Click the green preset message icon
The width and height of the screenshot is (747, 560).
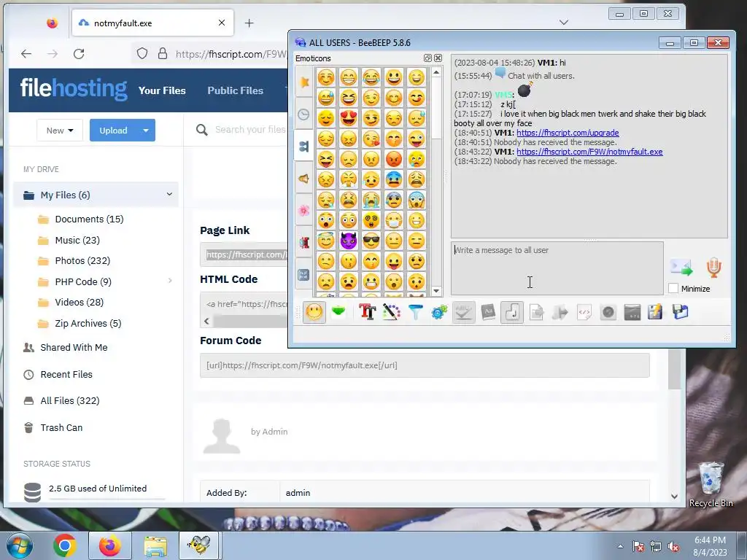[x=338, y=312]
